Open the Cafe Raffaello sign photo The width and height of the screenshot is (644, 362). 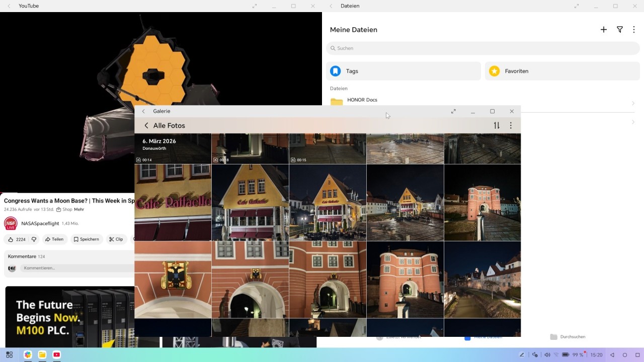pyautogui.click(x=173, y=203)
